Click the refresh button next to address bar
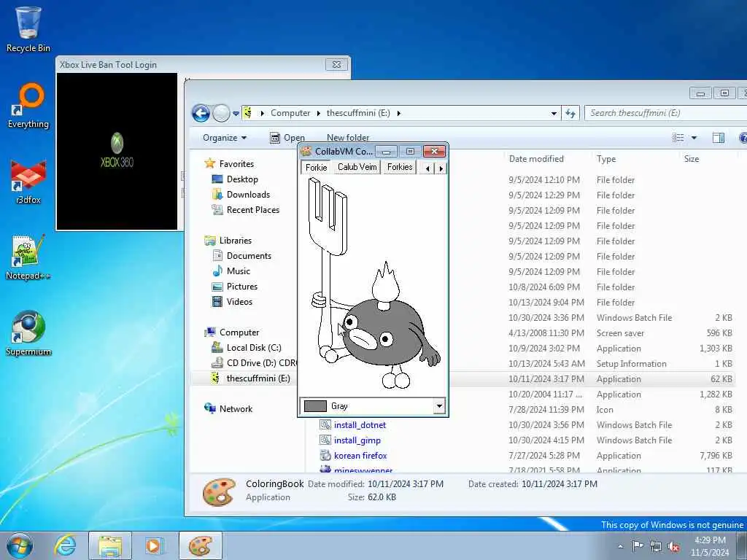This screenshot has height=560, width=747. (x=570, y=113)
